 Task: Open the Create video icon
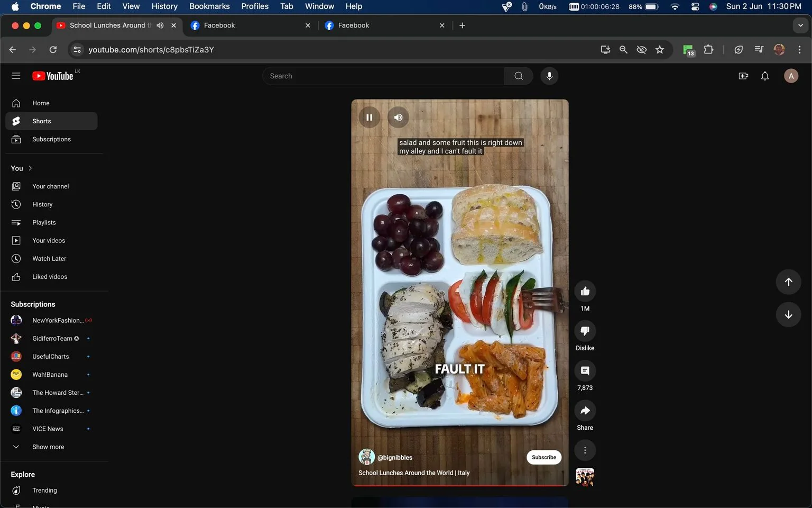click(743, 76)
